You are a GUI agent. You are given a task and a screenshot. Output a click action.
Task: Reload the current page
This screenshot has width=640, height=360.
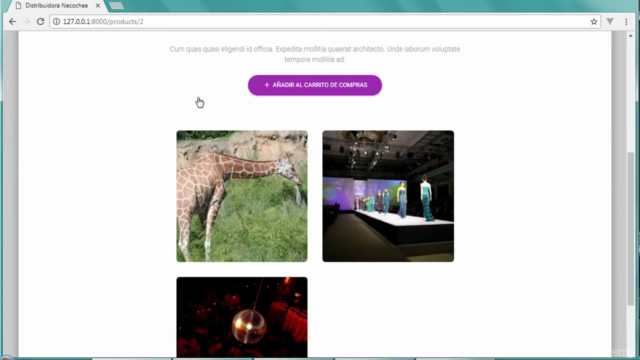coord(40,22)
